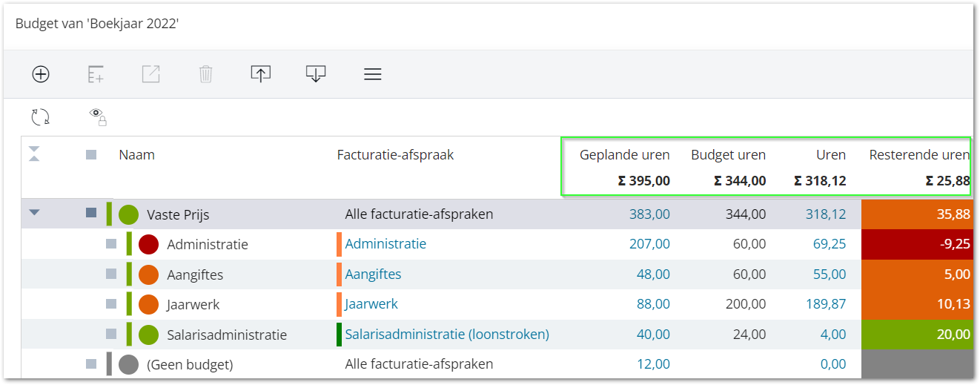Click planned hours 12,00 for (Geen budget)
The width and height of the screenshot is (980, 385).
(653, 363)
